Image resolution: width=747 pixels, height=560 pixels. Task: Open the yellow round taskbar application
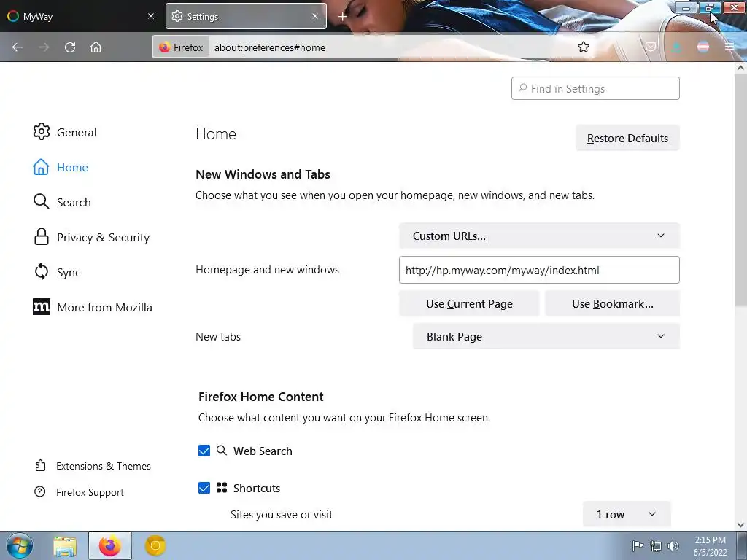pos(155,545)
